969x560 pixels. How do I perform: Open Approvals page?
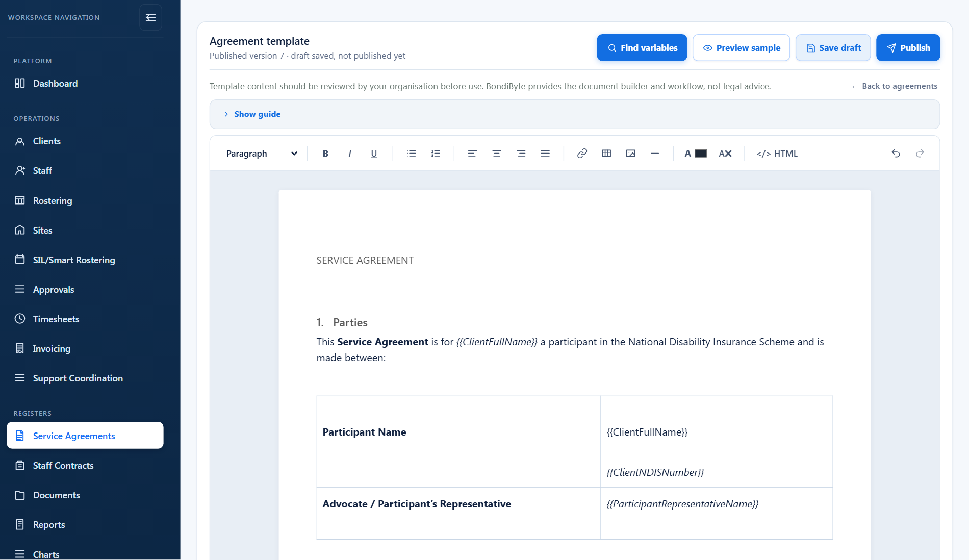tap(85, 289)
